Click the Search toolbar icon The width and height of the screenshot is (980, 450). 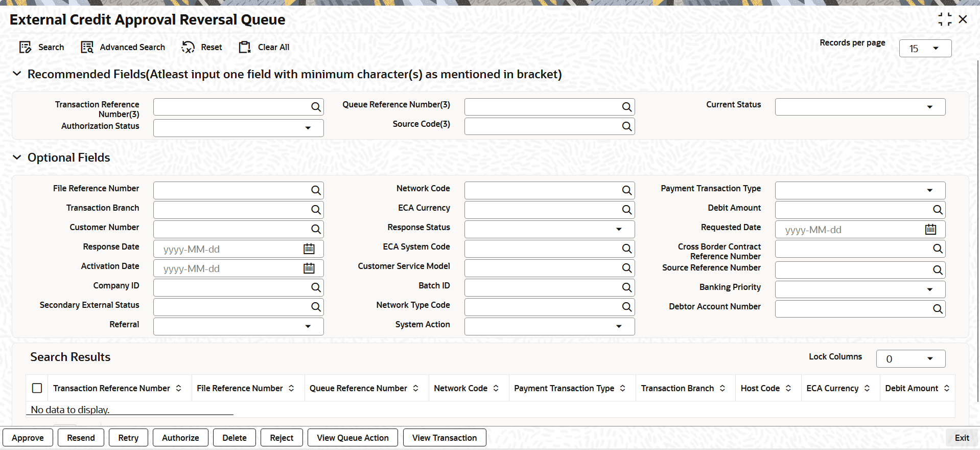click(25, 48)
